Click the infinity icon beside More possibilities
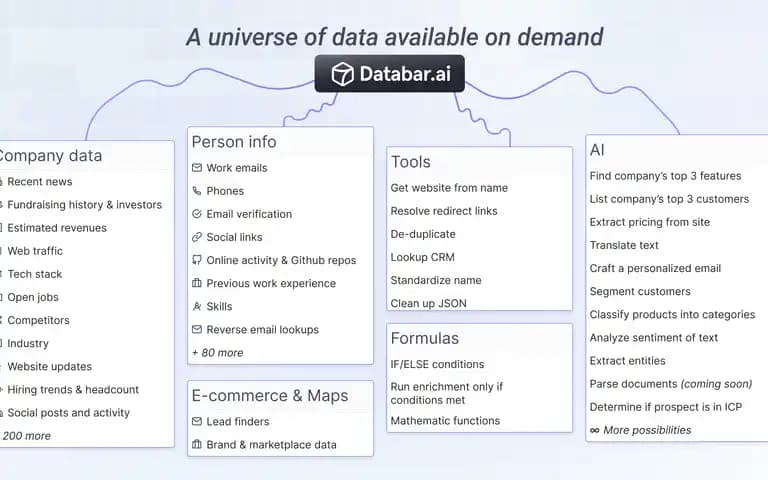The image size is (768, 480). pyautogui.click(x=595, y=431)
